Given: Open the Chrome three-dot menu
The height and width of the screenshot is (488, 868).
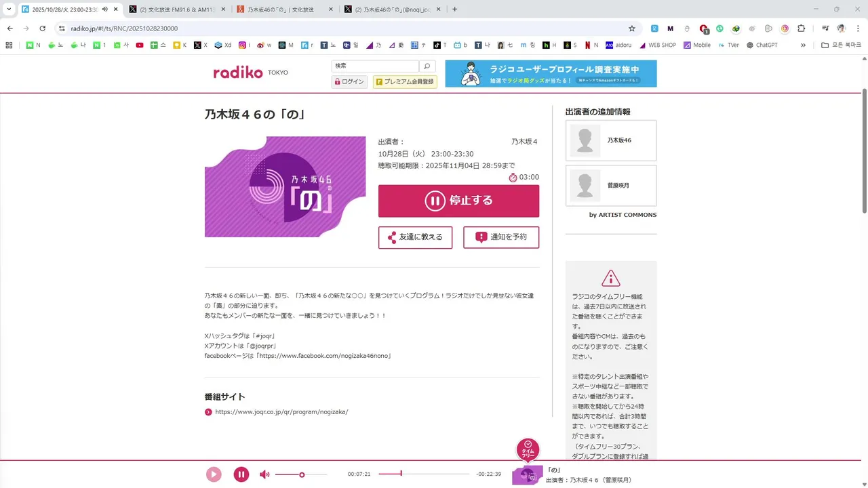Looking at the screenshot, I should [x=858, y=28].
